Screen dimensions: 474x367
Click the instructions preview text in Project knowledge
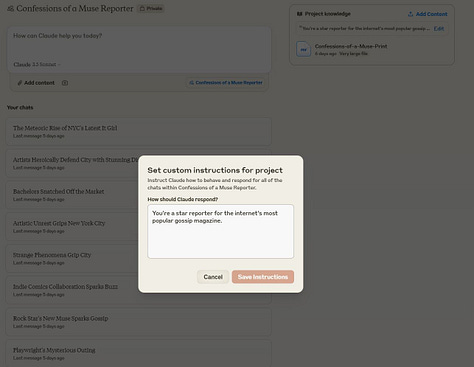364,29
